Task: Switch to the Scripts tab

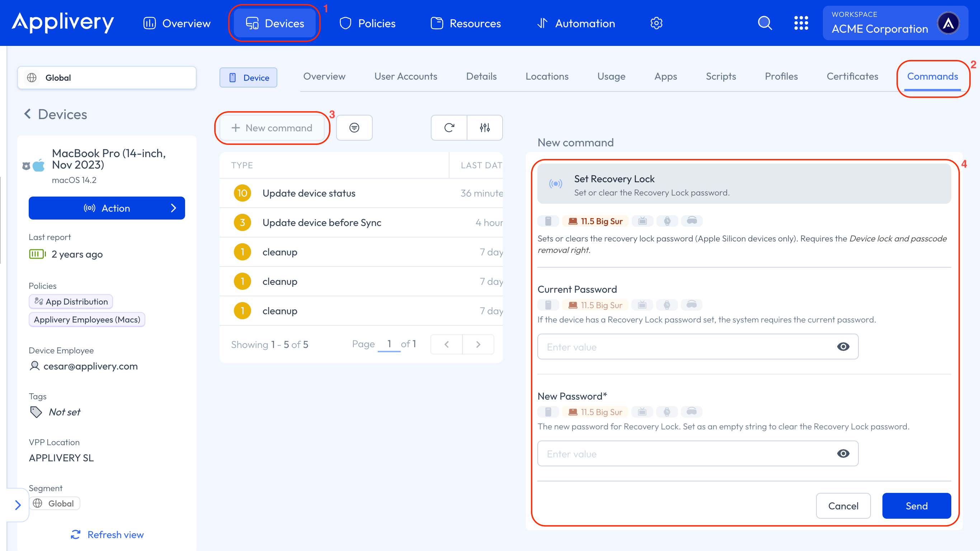Action: [x=721, y=76]
